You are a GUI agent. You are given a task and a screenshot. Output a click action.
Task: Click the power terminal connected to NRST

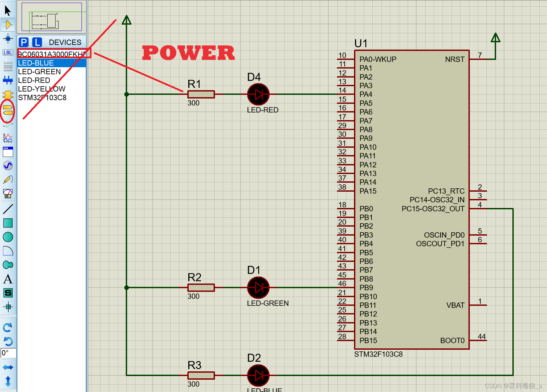[x=495, y=37]
